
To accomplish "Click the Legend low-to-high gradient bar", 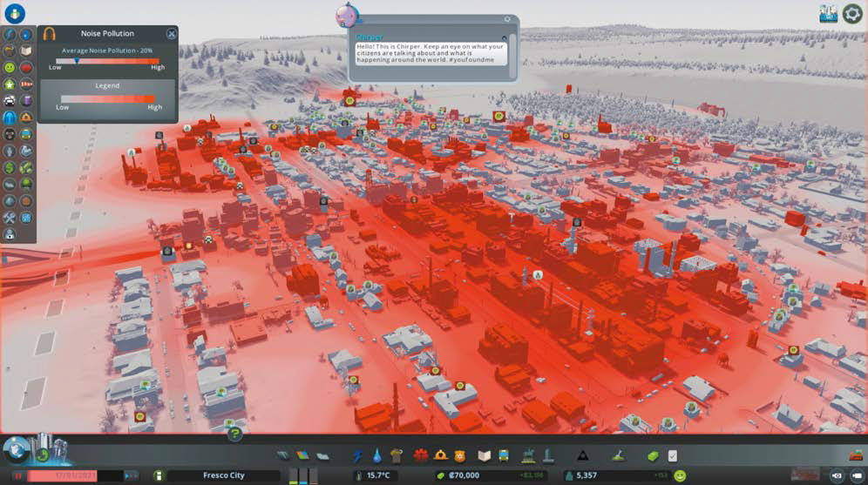I will (107, 98).
